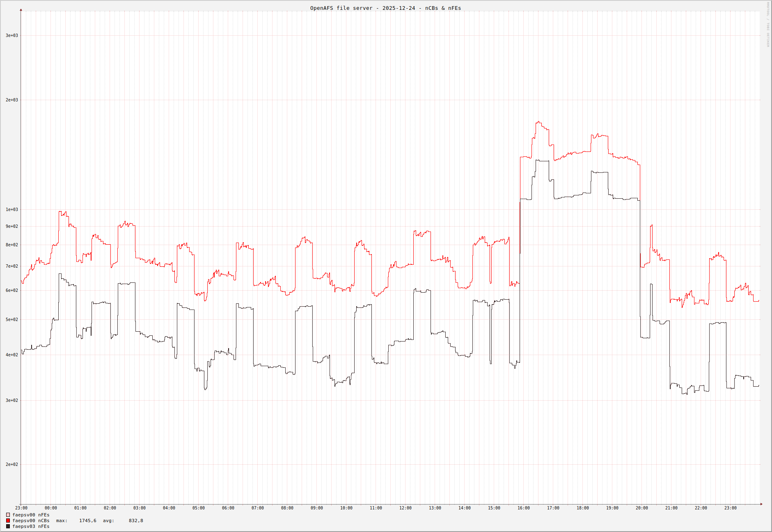772x532 pixels.
Task: Click the max value 1745,6 in legend
Action: [x=87, y=521]
